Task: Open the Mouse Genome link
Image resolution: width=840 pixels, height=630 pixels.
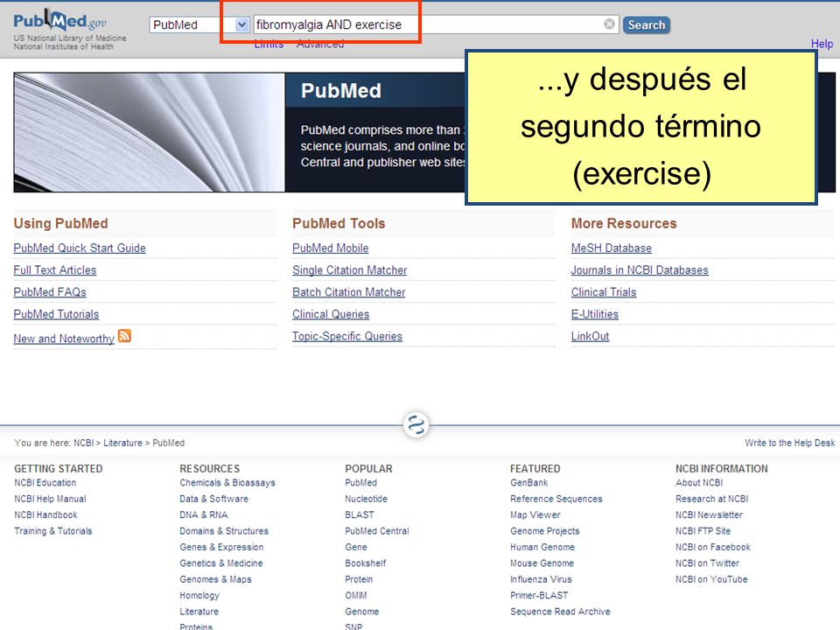Action: coord(542,563)
